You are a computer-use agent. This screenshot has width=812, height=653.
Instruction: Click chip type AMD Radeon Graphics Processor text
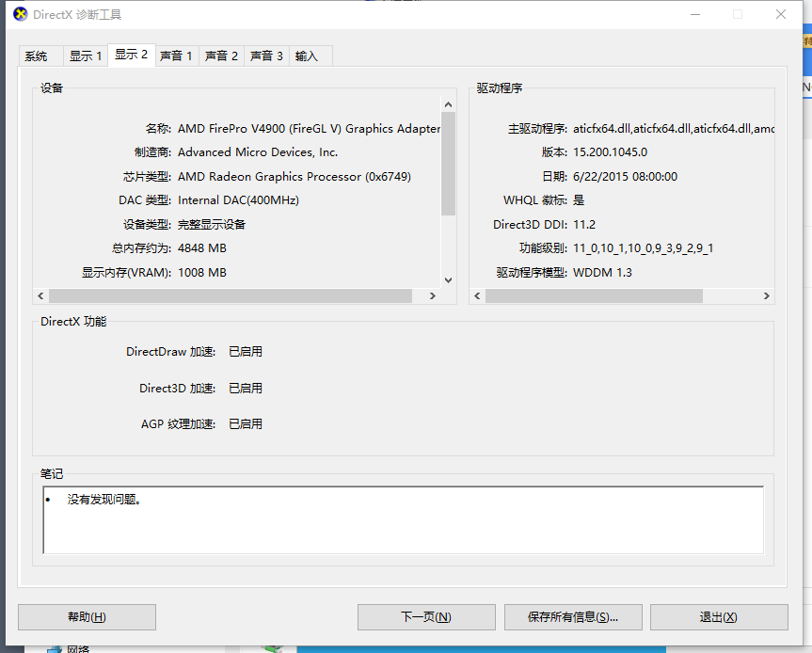(295, 177)
